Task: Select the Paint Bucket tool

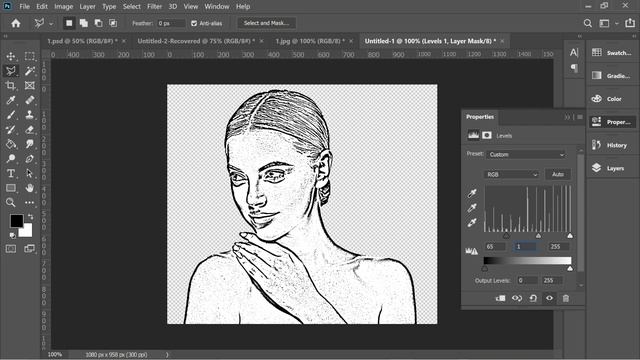Action: [x=11, y=144]
